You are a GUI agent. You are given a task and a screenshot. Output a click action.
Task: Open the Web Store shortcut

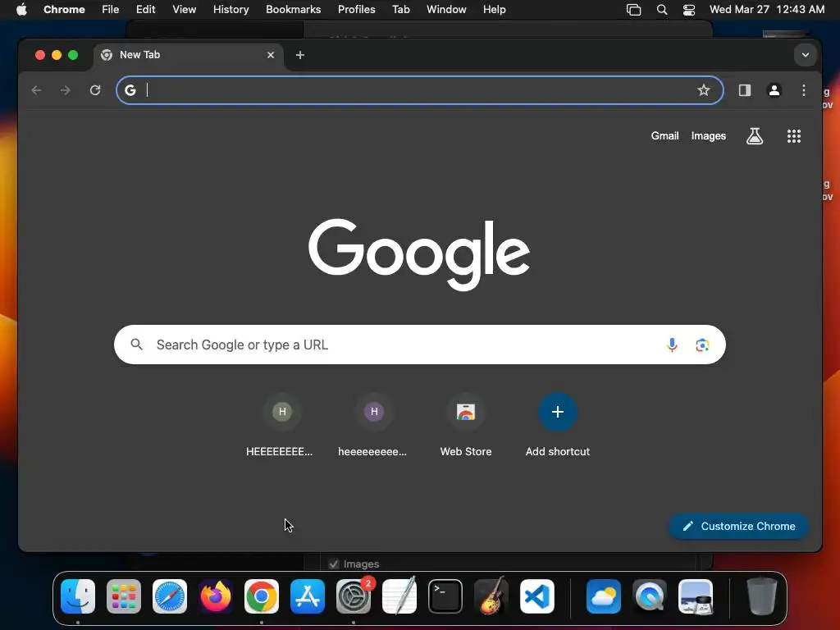pos(466,424)
